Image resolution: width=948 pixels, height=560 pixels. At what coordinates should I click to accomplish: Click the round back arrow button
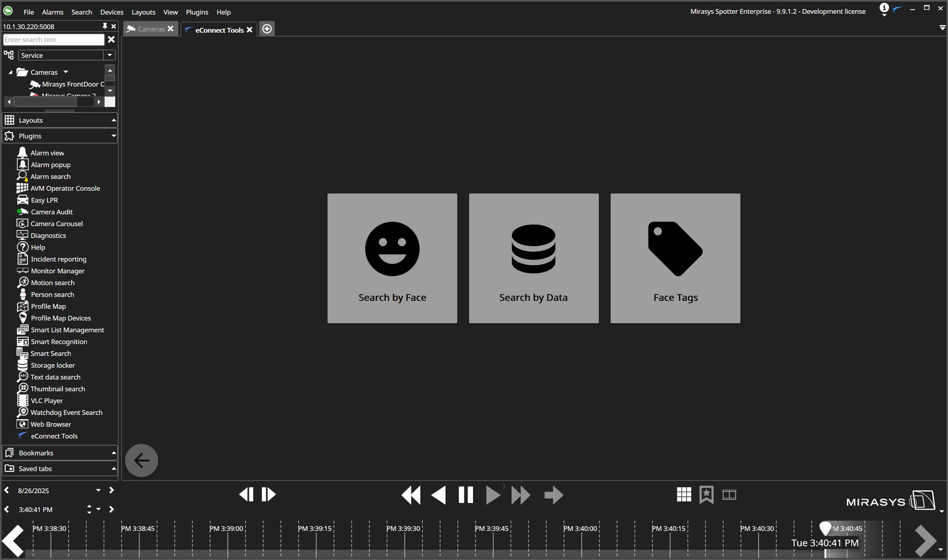[x=142, y=460]
